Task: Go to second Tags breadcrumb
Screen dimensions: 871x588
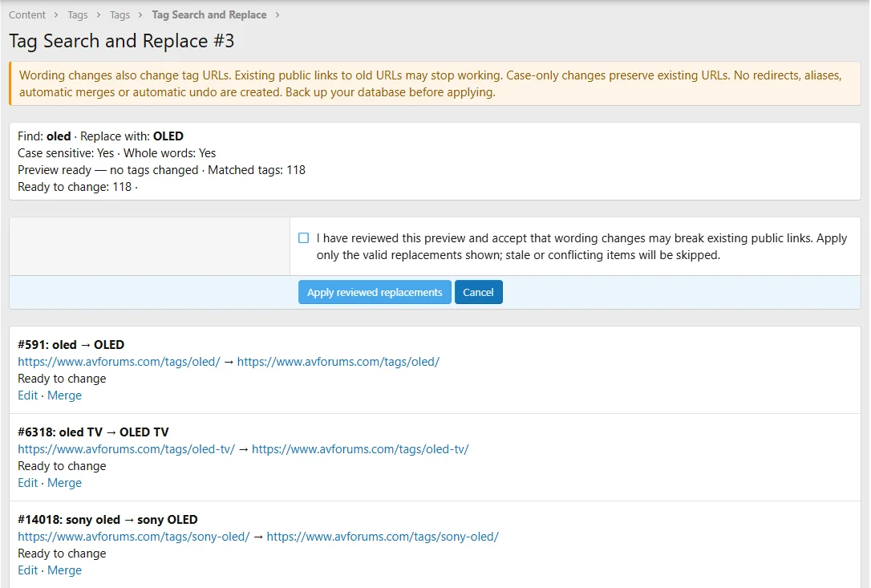Action: point(120,15)
